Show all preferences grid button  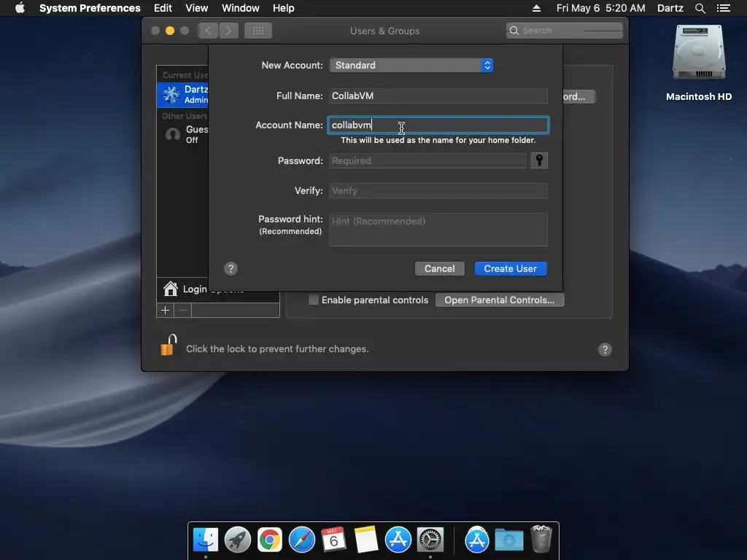click(x=258, y=31)
